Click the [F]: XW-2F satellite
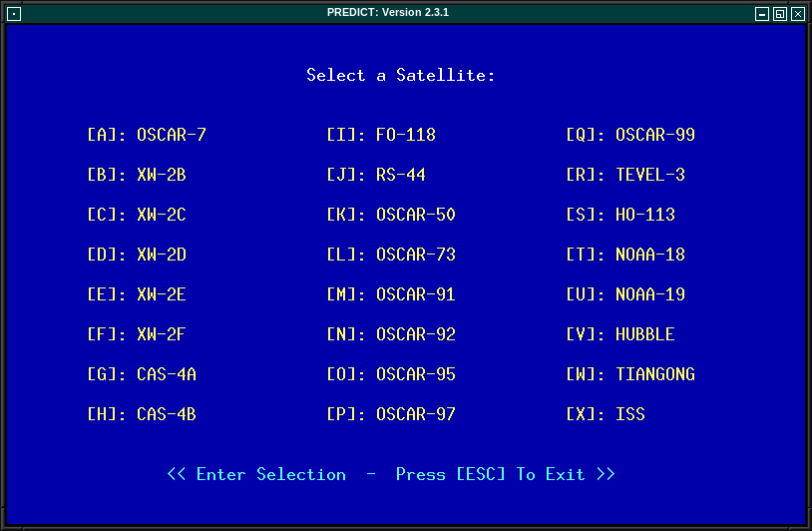This screenshot has height=531, width=812. (x=137, y=334)
